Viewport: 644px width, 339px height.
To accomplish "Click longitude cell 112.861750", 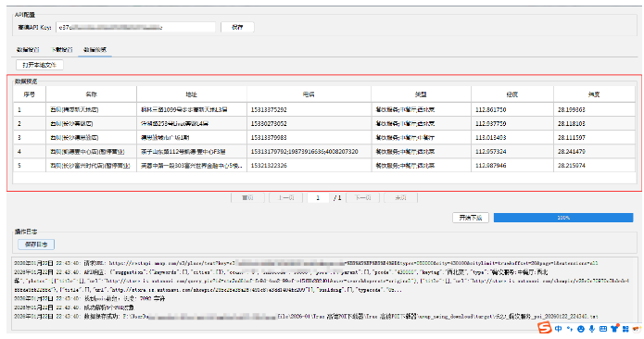I will 512,109.
